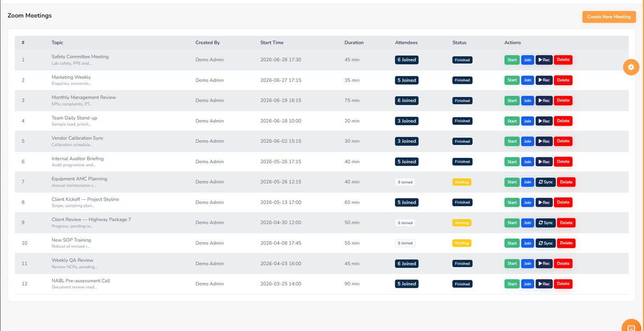Viewport: 644px width, 331px height.
Task: Open the orange settings gear icon
Action: tap(631, 67)
